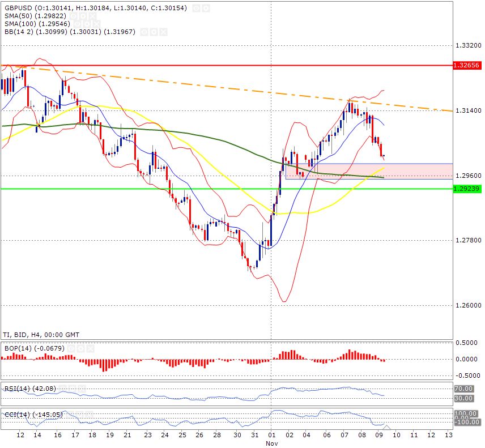Viewport: 485px width, 448px height.
Task: Open BOP(14) indicator settings gear
Action: click(80, 349)
